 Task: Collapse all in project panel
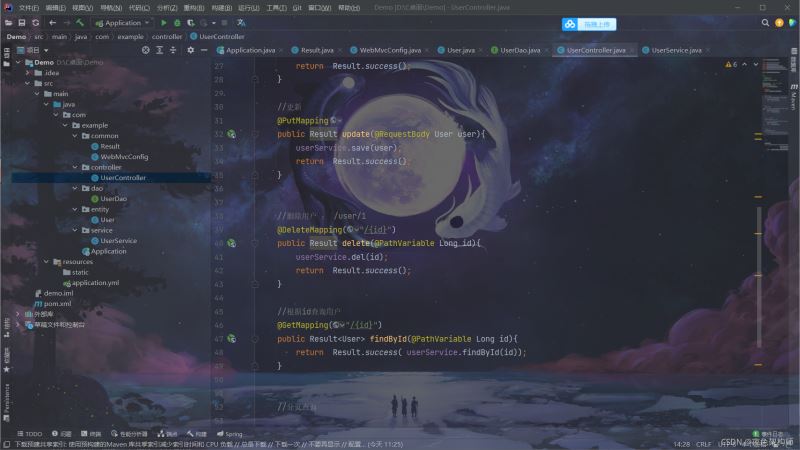pyautogui.click(x=173, y=50)
